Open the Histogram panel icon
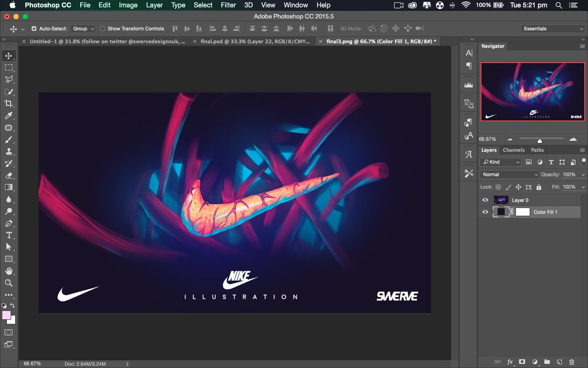Image resolution: width=588 pixels, height=368 pixels. tap(469, 85)
